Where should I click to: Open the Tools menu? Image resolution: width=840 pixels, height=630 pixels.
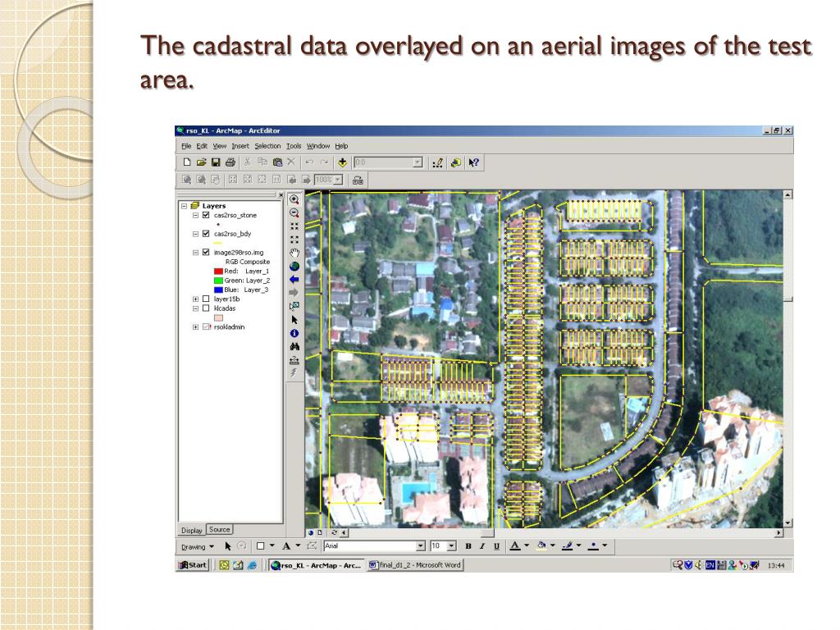click(294, 146)
